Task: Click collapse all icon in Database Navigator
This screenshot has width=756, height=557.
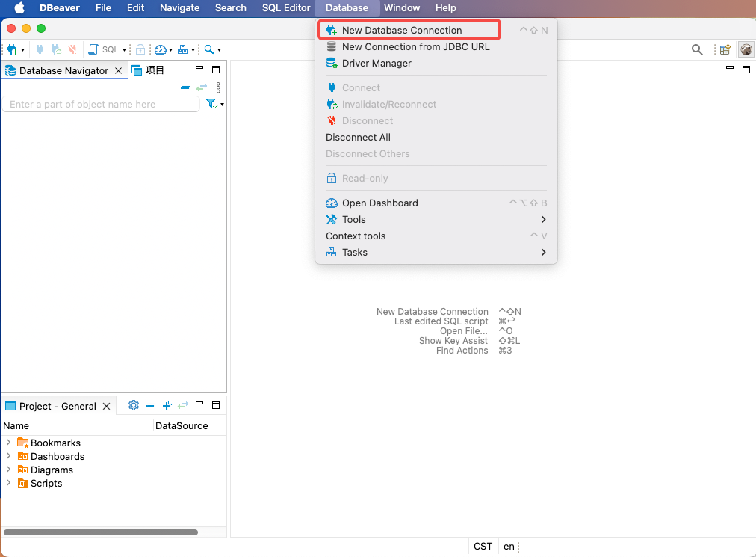Action: tap(186, 87)
